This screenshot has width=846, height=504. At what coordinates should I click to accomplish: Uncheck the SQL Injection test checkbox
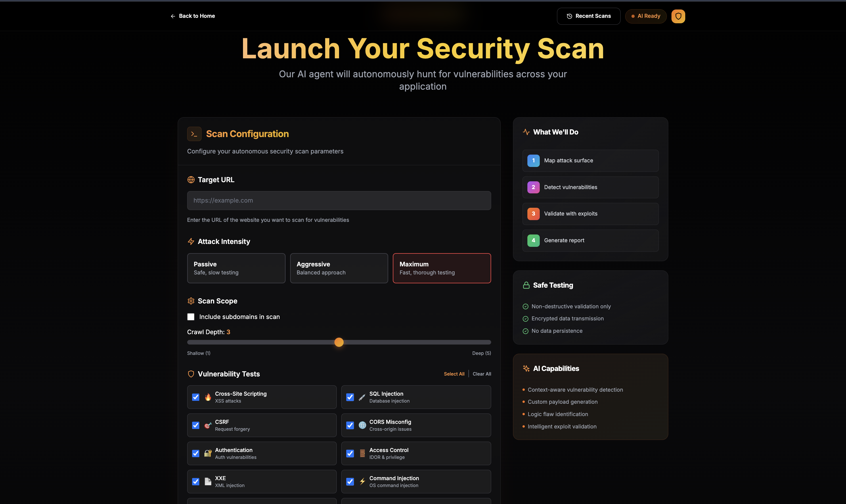coord(350,397)
